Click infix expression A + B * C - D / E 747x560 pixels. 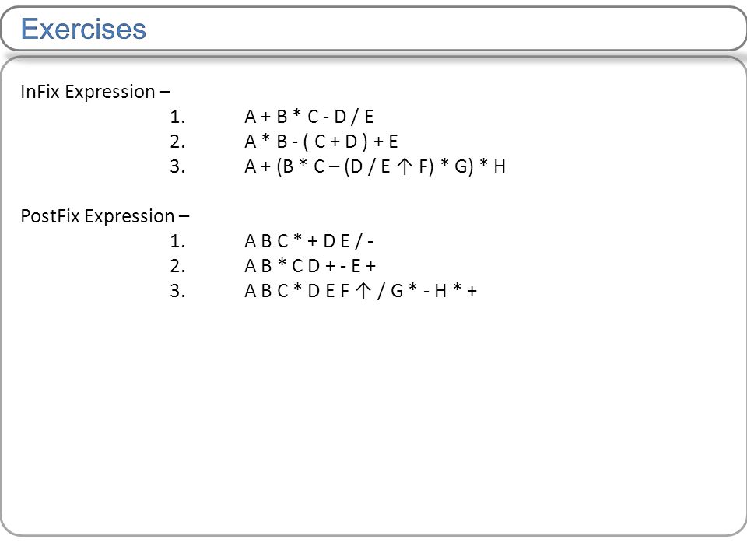point(309,117)
